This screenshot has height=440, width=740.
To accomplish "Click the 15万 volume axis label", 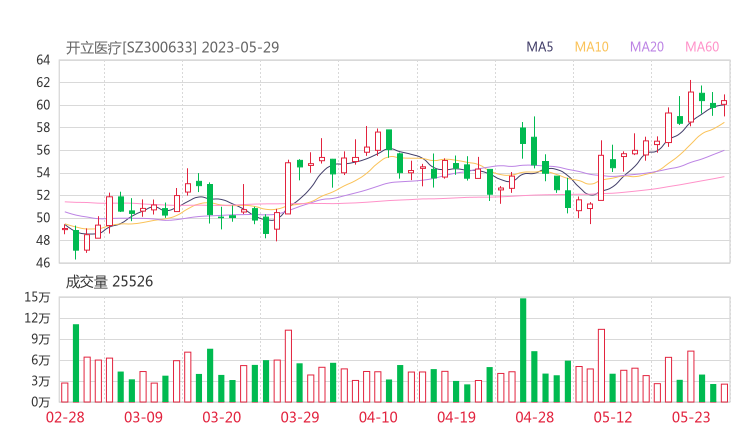I will click(x=37, y=297).
